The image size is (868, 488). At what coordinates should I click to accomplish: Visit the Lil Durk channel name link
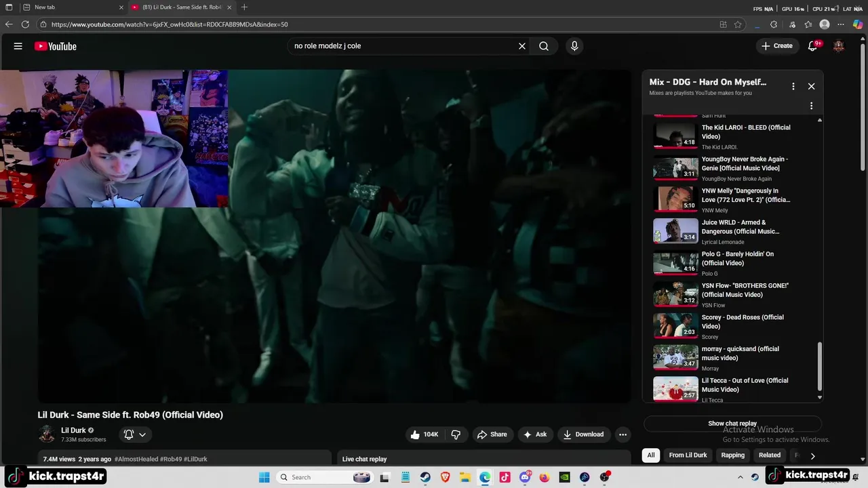tap(73, 430)
